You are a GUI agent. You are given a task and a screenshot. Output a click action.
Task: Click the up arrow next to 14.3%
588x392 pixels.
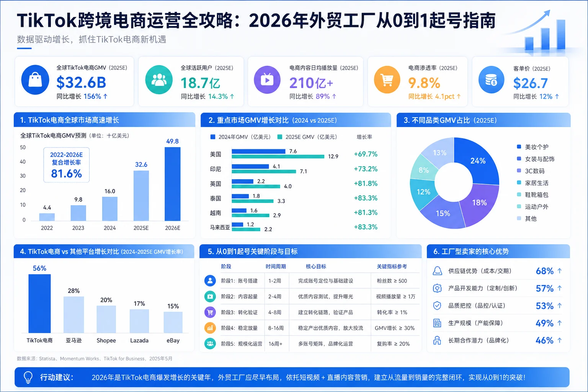[232, 96]
